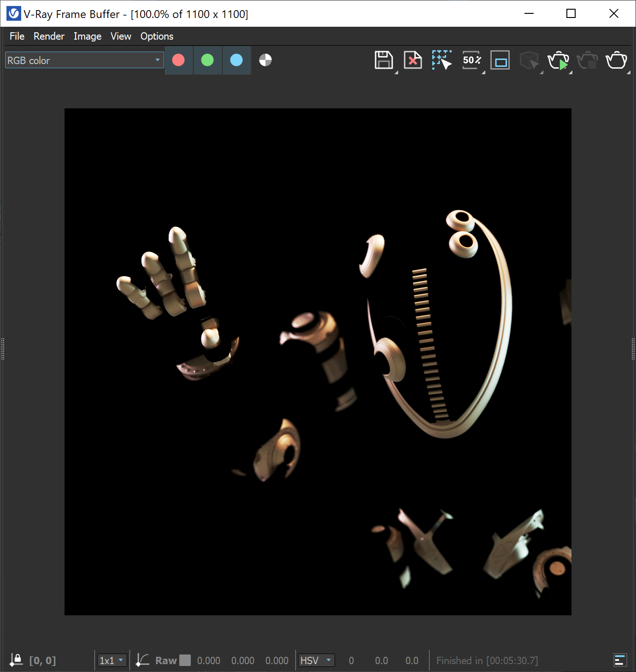The height and width of the screenshot is (672, 636).
Task: Toggle the green channel display
Action: (x=207, y=60)
